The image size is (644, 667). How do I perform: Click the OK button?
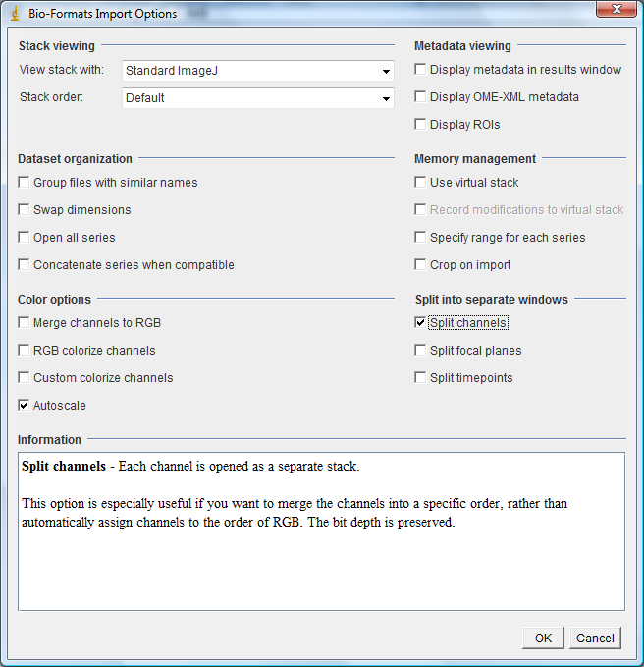tap(543, 639)
